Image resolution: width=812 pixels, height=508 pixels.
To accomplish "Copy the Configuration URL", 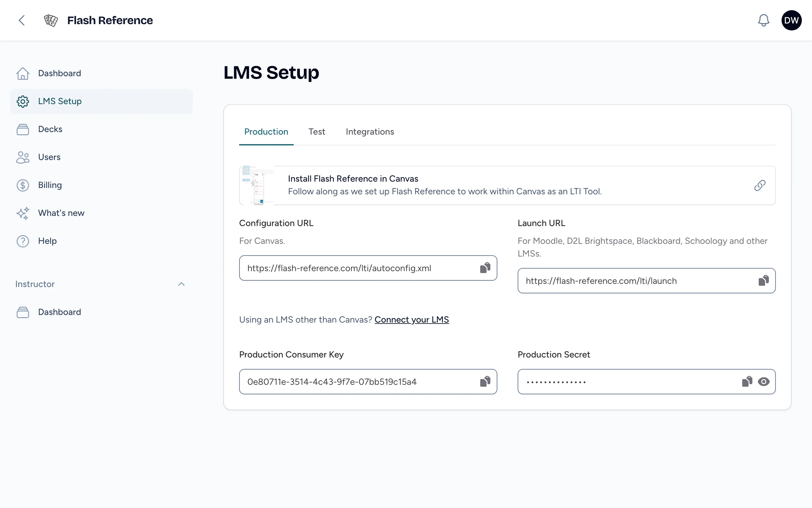I will (x=485, y=268).
